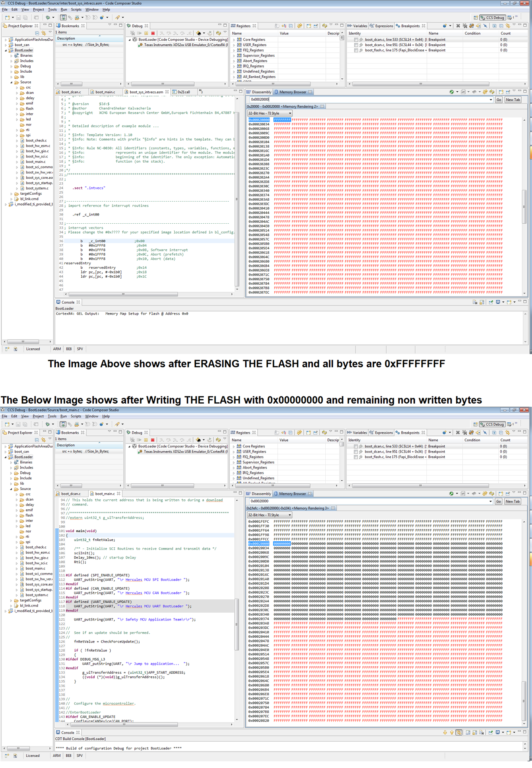Highlighted toolbar icon in upper main toolbar
The image size is (532, 768).
coord(63,18)
